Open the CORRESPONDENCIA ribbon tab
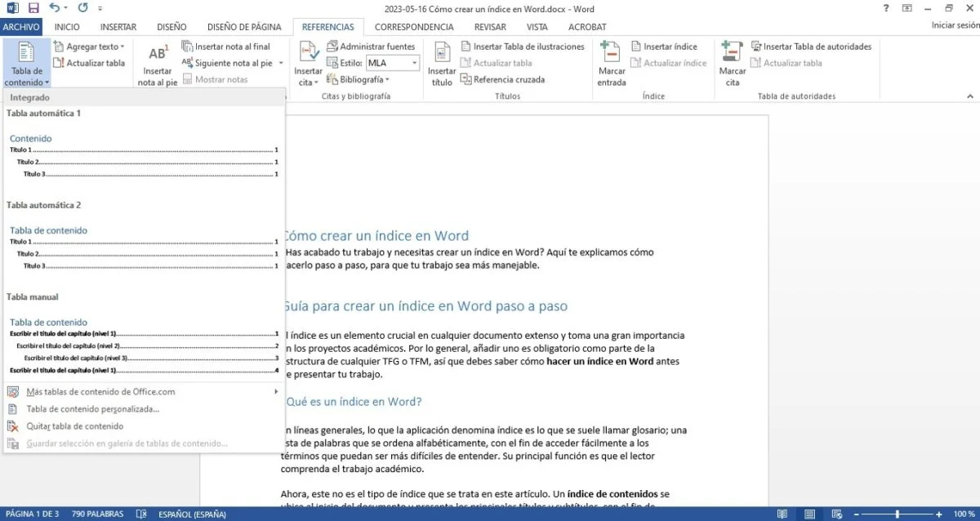Image resolution: width=980 pixels, height=521 pixels. [414, 26]
